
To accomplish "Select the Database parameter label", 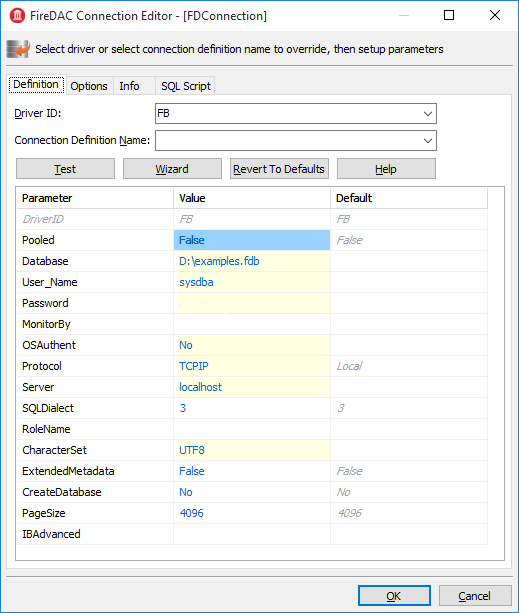I will tap(45, 261).
